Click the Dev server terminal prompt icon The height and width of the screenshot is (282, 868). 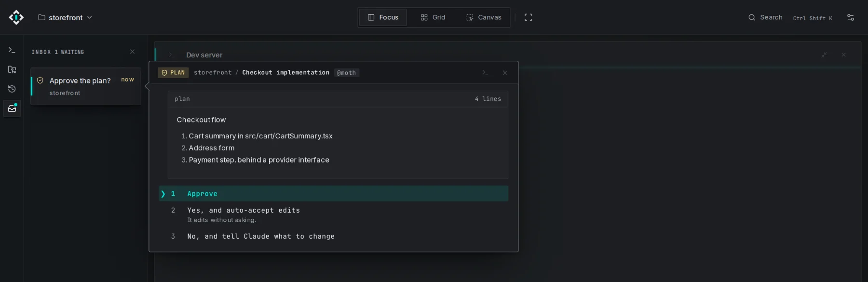click(x=172, y=55)
